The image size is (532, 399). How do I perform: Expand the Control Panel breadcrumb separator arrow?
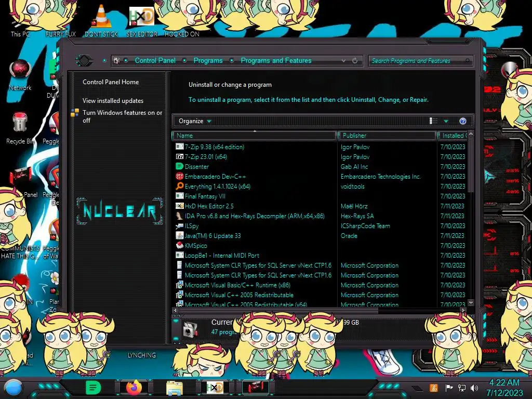[x=184, y=60]
